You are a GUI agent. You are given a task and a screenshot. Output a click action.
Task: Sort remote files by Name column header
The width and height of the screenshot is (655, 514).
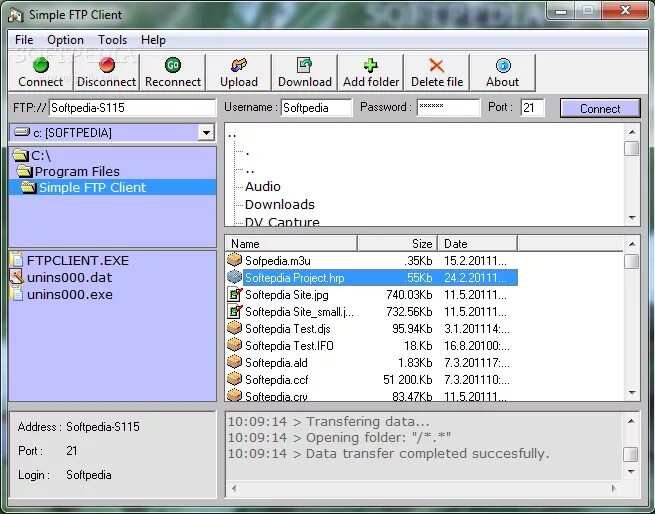pyautogui.click(x=291, y=244)
